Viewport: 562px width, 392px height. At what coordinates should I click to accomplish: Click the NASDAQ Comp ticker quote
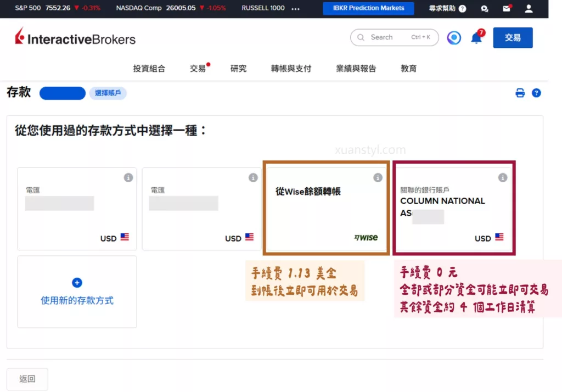pyautogui.click(x=171, y=8)
